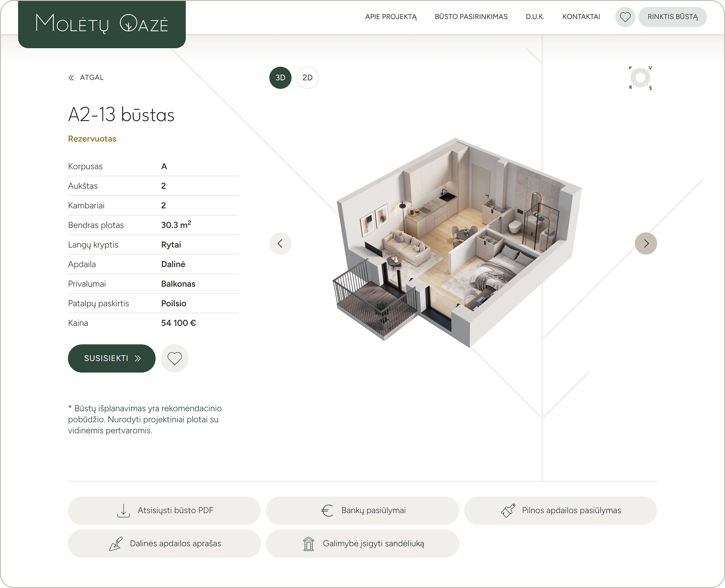Viewport: 725px width, 588px height.
Task: Switch to 3D view
Action: [280, 78]
